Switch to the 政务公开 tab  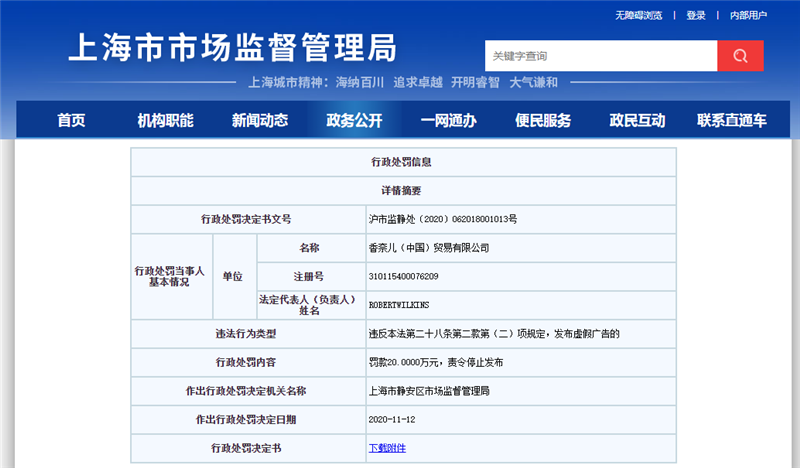354,121
